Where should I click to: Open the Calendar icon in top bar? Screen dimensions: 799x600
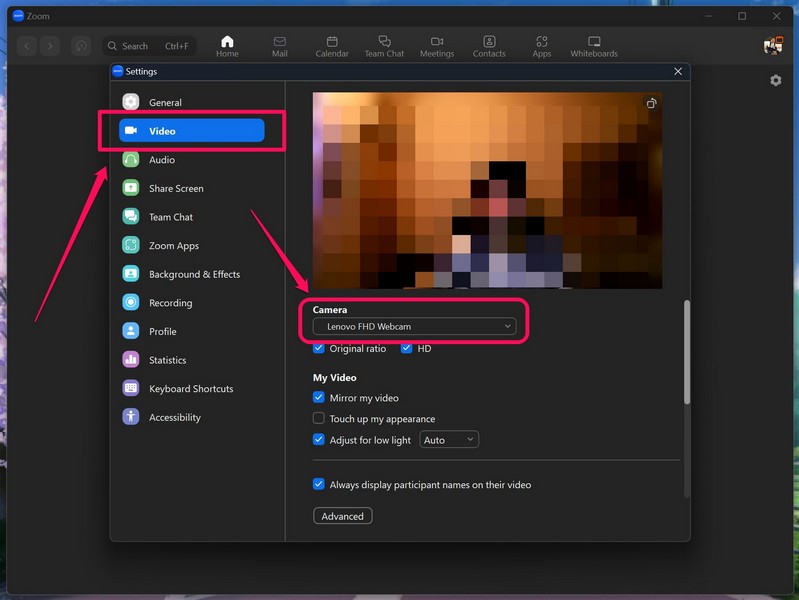pos(331,46)
